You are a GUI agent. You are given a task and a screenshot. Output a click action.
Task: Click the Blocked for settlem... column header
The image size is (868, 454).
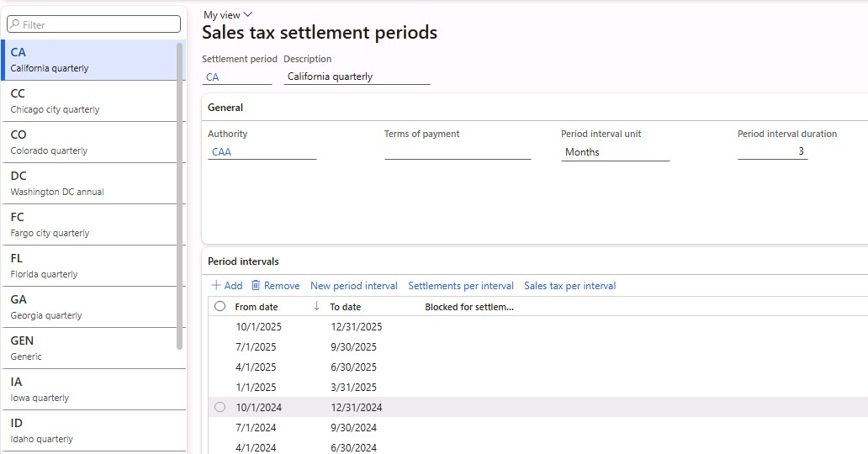[x=469, y=307]
